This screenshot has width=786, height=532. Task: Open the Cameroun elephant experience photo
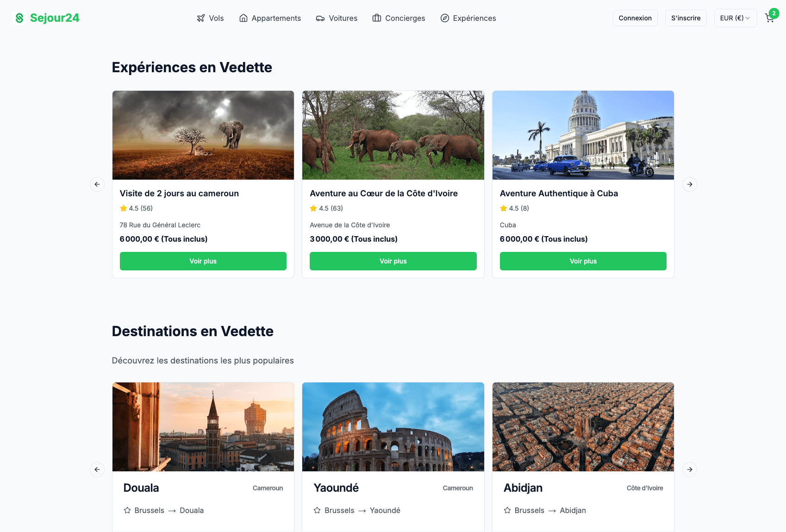pyautogui.click(x=203, y=135)
